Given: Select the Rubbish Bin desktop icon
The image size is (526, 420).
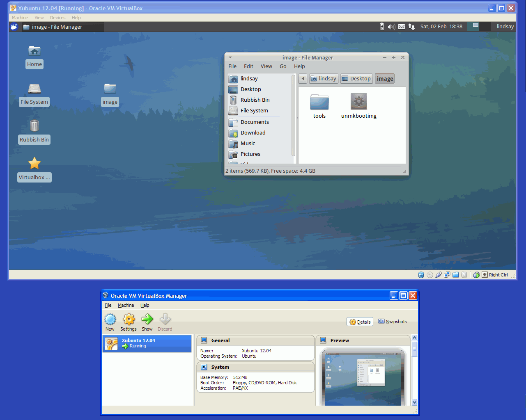Looking at the screenshot, I should click(34, 132).
